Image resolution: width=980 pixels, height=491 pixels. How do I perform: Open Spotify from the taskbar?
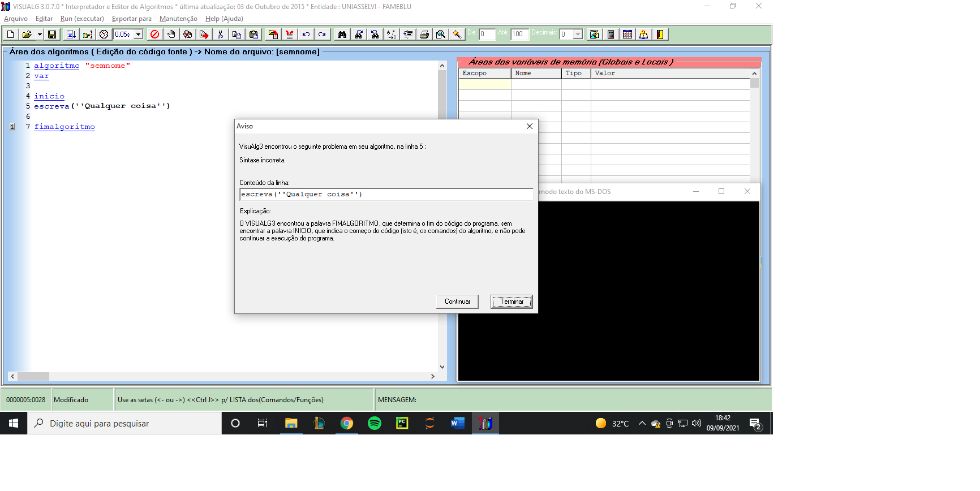375,423
